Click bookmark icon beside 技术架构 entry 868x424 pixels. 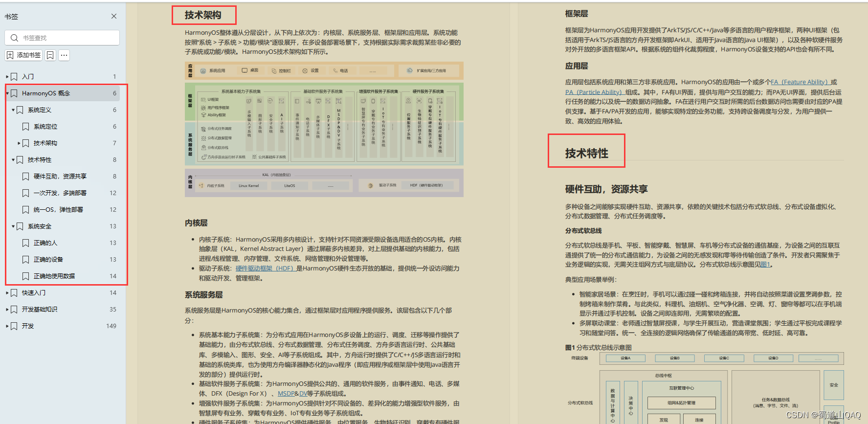(x=26, y=143)
